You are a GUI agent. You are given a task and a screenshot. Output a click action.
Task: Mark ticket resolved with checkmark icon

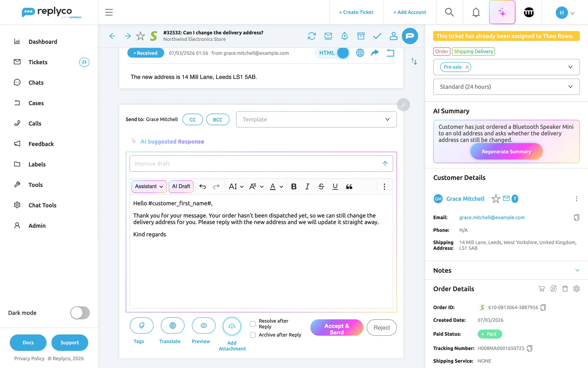[377, 36]
